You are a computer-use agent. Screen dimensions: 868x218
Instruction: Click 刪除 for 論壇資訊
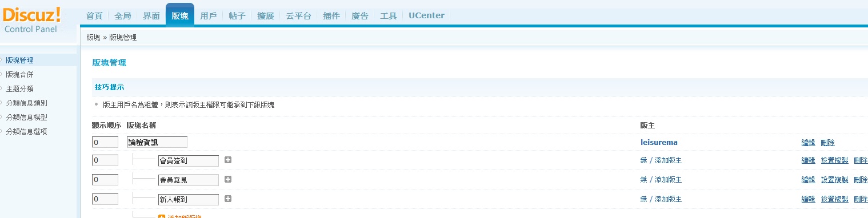tap(827, 142)
